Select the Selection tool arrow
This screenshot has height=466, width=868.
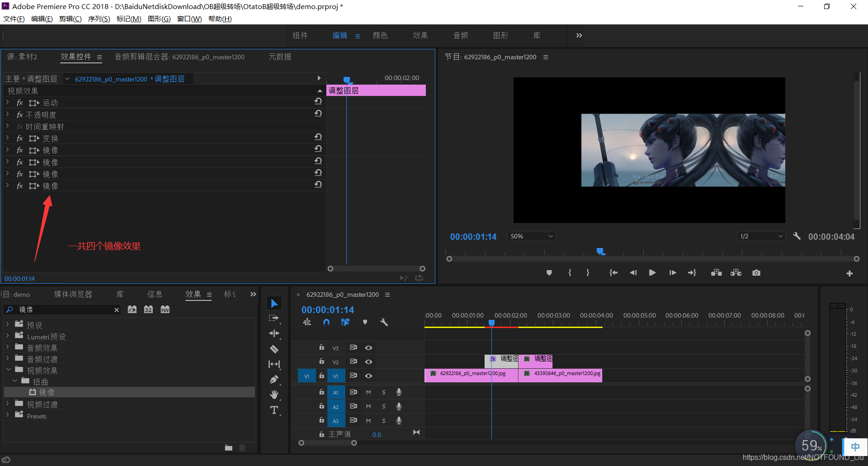pyautogui.click(x=274, y=303)
